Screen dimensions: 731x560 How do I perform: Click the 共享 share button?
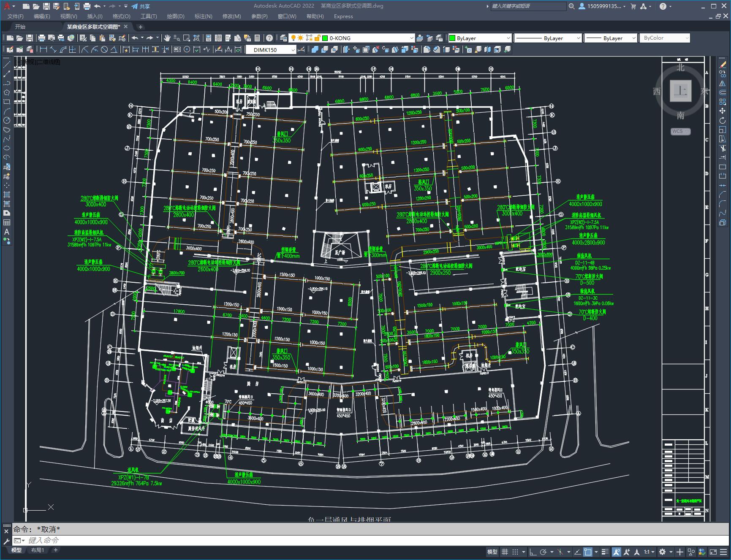141,6
